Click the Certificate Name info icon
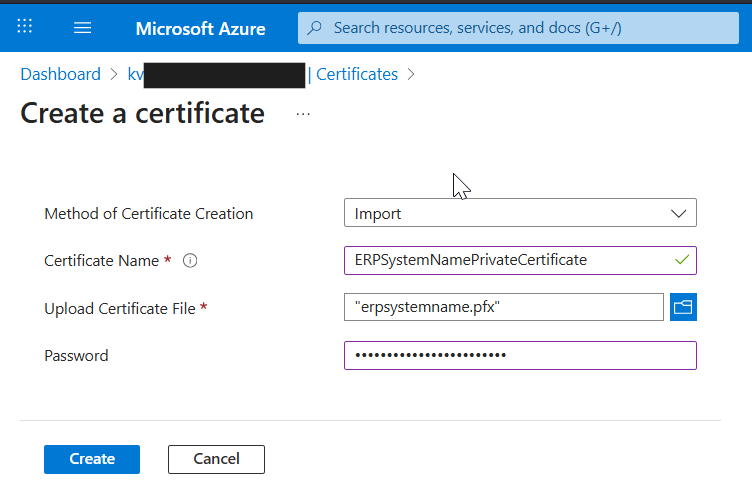The image size is (752, 494). (x=190, y=260)
